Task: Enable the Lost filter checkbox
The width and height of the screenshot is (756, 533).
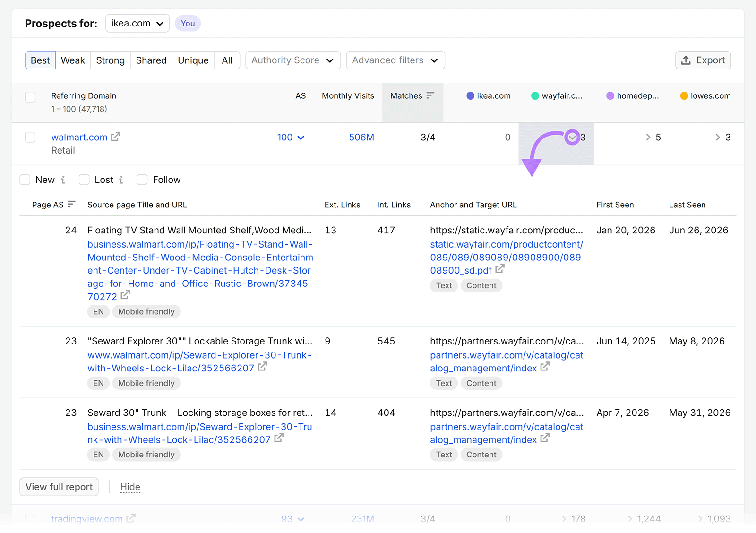Action: (x=84, y=180)
